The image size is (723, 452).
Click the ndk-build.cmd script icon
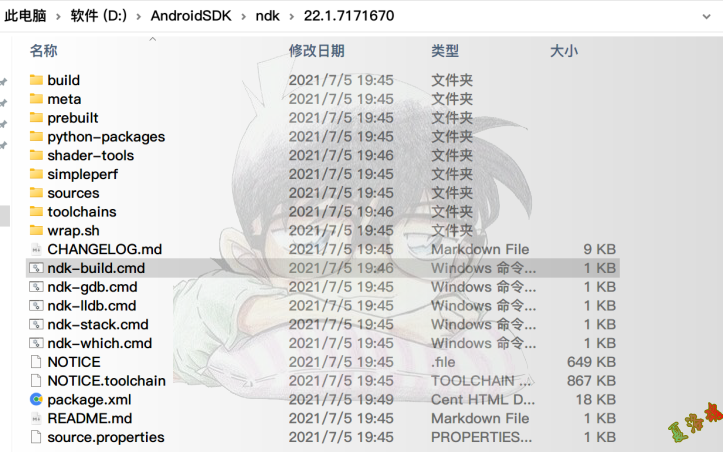point(36,268)
